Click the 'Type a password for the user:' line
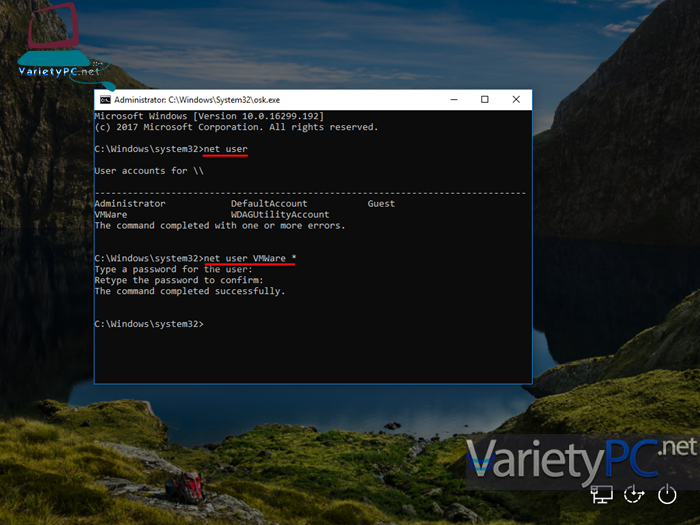 (174, 269)
